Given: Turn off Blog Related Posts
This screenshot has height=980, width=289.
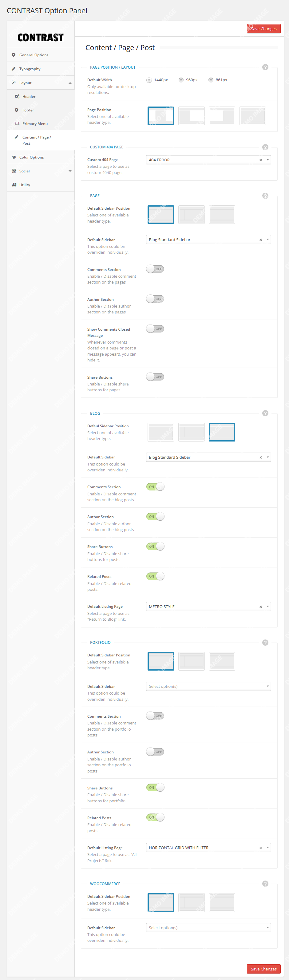Looking at the screenshot, I should 155,576.
